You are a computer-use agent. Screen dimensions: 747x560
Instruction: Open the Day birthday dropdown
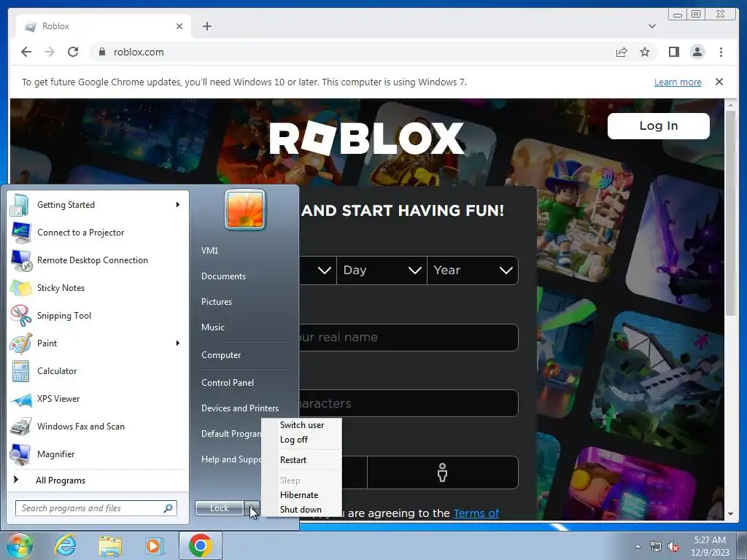382,271
